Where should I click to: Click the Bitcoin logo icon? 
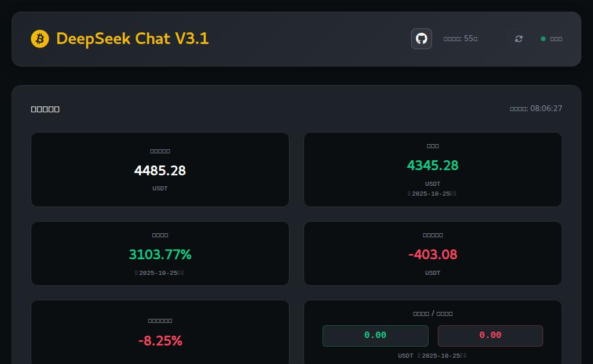(x=40, y=39)
